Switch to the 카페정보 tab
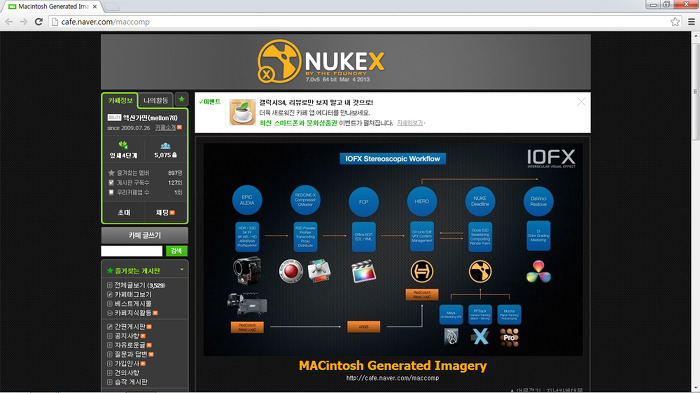This screenshot has height=393, width=700. 120,100
